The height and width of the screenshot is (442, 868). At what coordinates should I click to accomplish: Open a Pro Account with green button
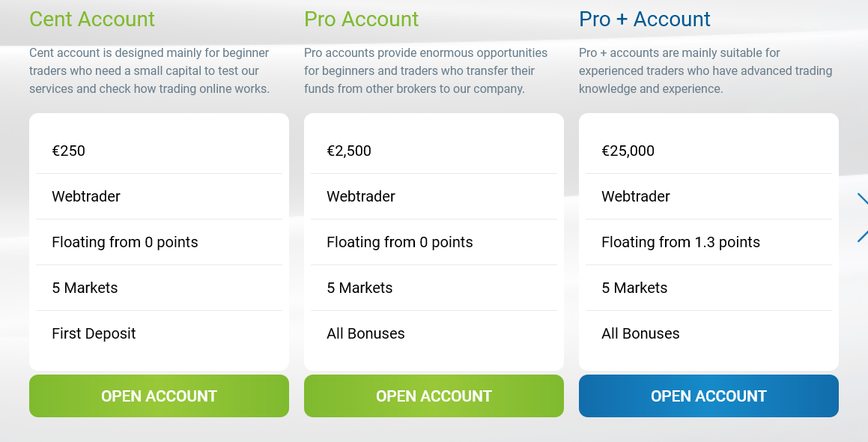click(x=434, y=396)
